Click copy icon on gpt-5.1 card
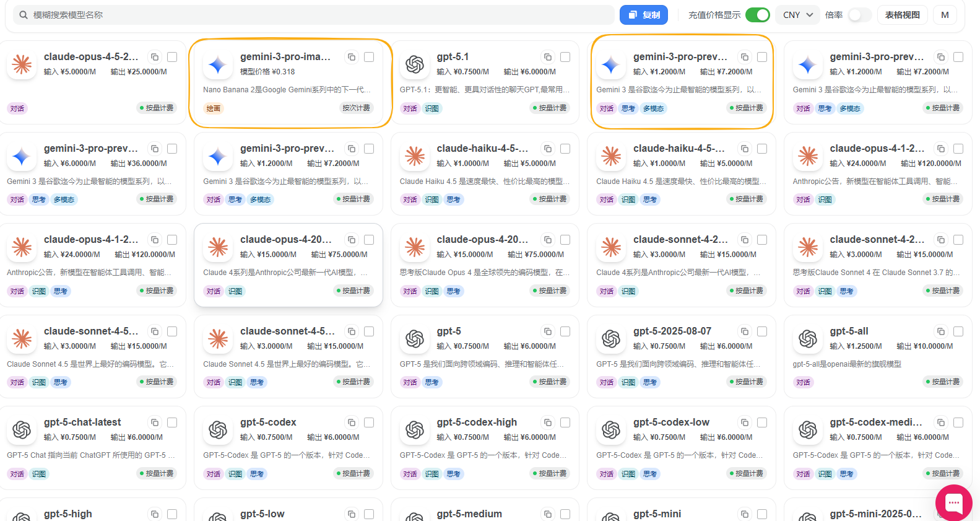Screen dimensions: 980x521 click(548, 57)
